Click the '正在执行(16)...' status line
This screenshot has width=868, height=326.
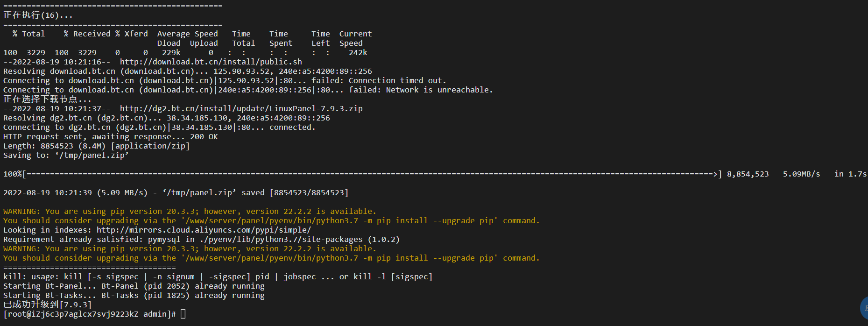[38, 15]
